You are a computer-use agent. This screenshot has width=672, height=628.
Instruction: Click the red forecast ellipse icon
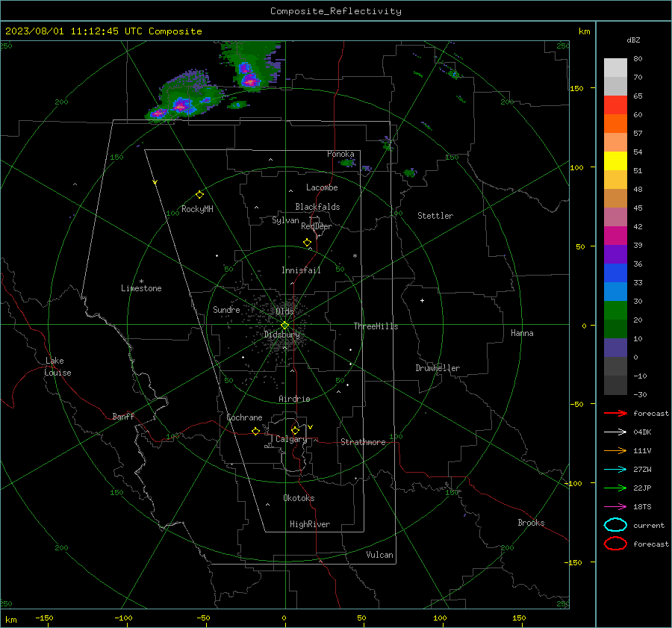click(615, 544)
